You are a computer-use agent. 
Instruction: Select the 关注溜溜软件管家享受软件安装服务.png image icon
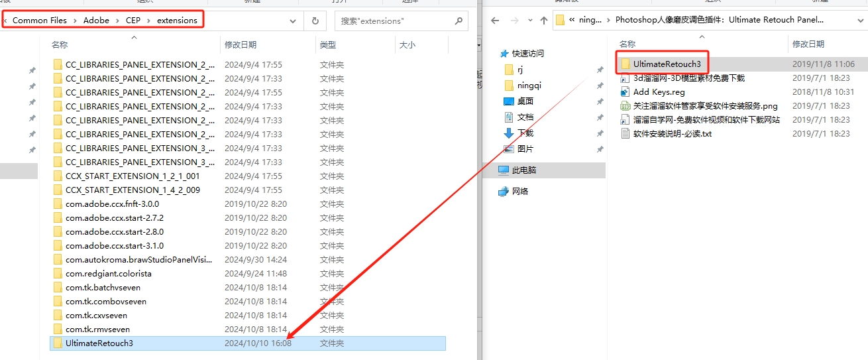coord(625,105)
